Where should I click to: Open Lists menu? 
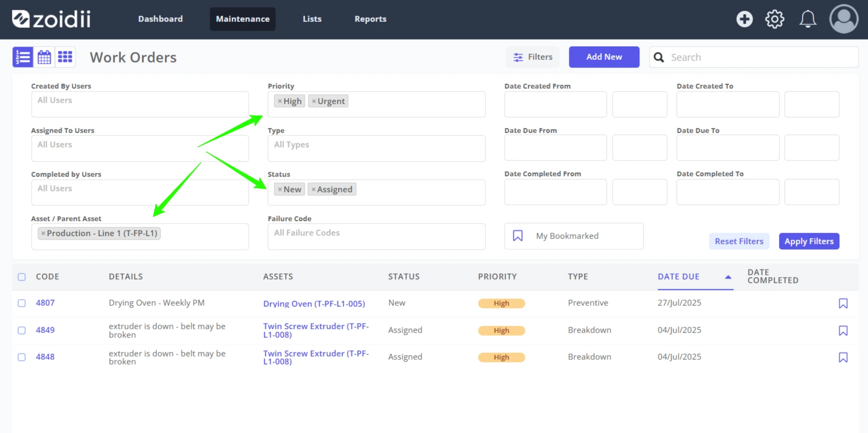pyautogui.click(x=312, y=19)
